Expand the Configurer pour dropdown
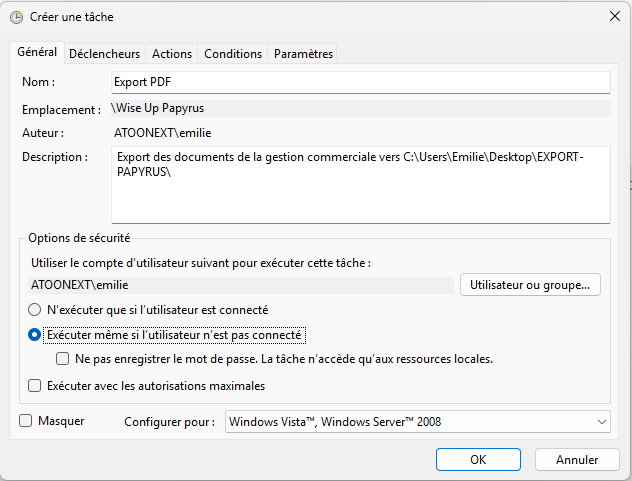 click(418, 422)
